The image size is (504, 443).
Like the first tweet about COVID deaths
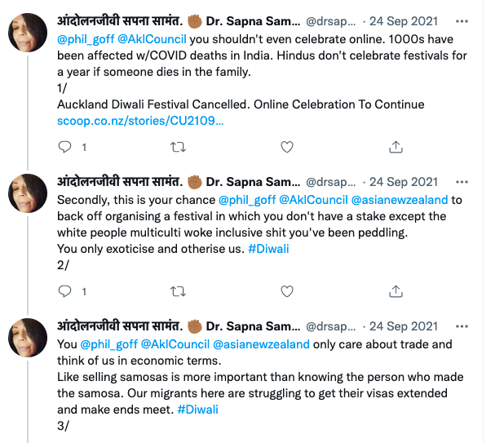(287, 147)
